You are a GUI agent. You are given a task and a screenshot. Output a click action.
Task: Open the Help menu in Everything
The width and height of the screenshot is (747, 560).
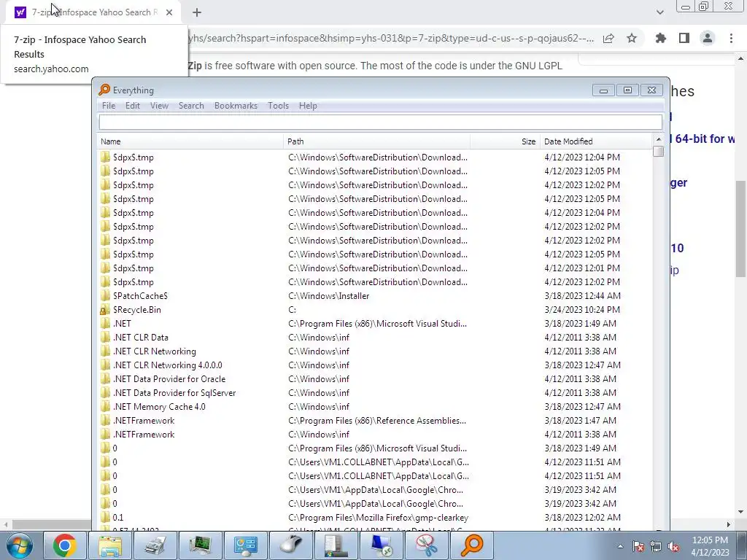click(x=308, y=106)
